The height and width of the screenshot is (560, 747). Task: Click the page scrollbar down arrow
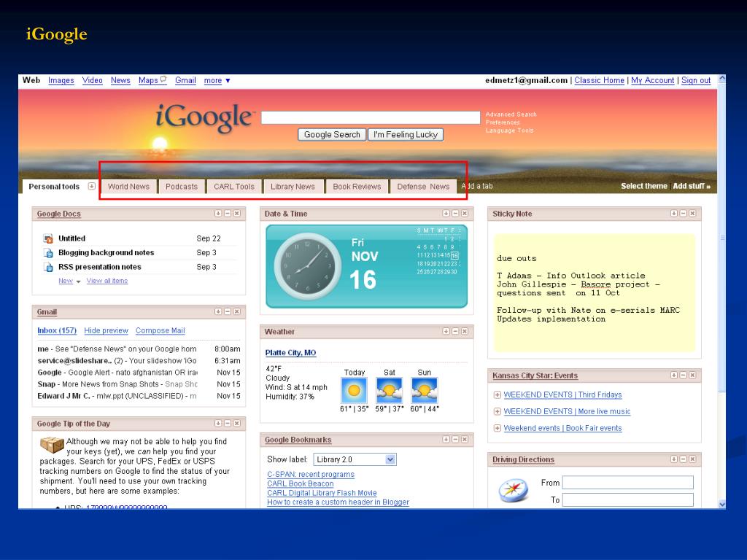click(x=721, y=505)
